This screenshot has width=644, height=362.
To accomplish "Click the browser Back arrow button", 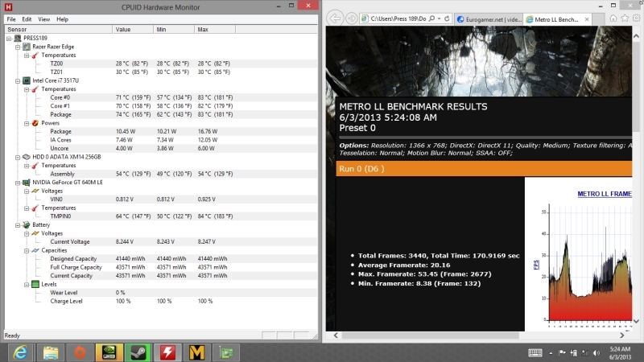I will click(335, 19).
